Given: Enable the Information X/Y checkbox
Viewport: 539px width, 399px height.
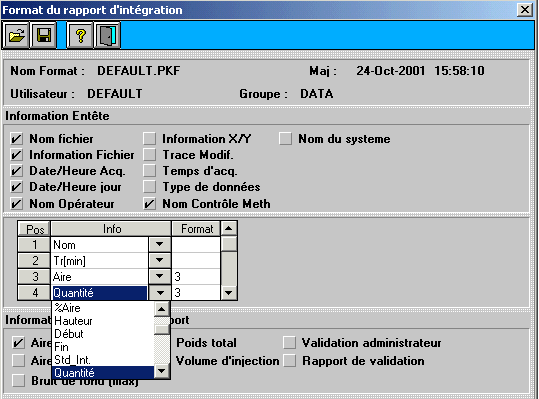Looking at the screenshot, I should tap(149, 139).
